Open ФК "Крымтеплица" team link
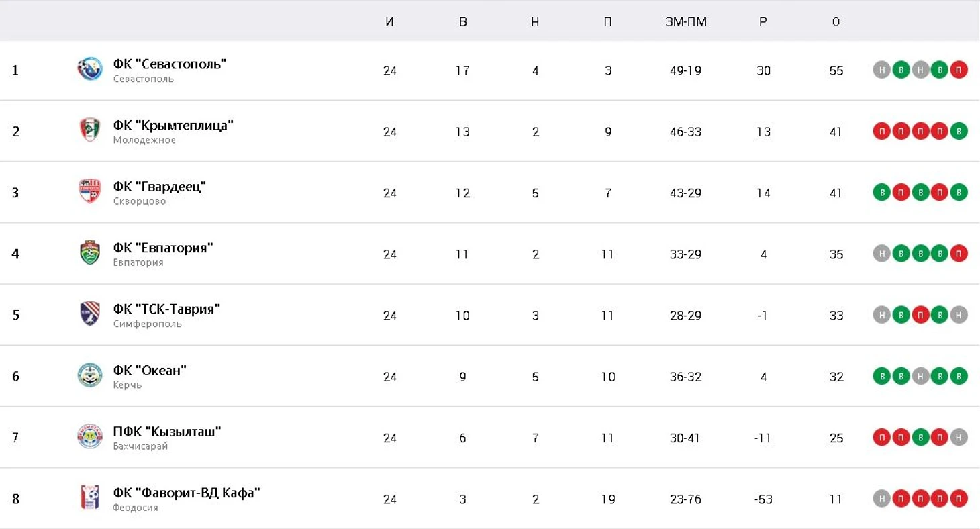Screen dimensions: 980x529 click(x=173, y=126)
